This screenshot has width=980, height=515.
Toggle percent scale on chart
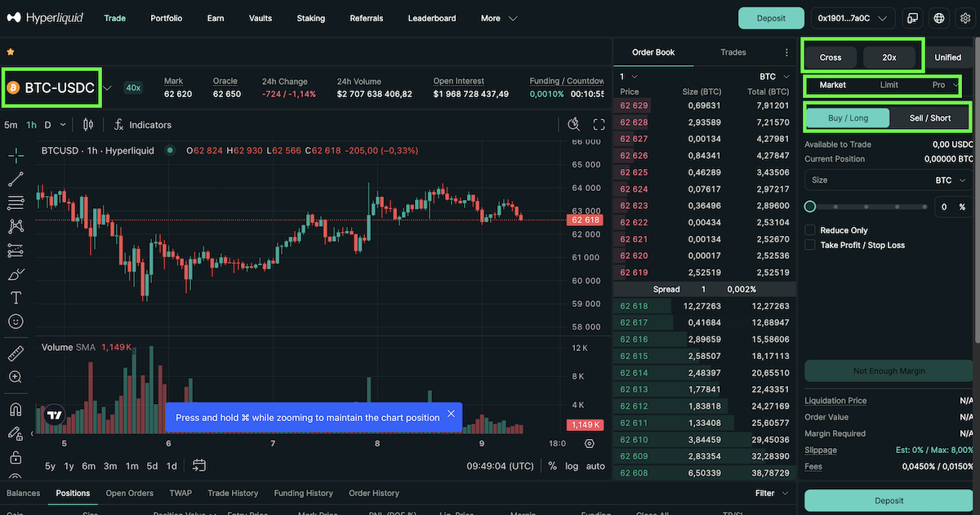pyautogui.click(x=552, y=466)
